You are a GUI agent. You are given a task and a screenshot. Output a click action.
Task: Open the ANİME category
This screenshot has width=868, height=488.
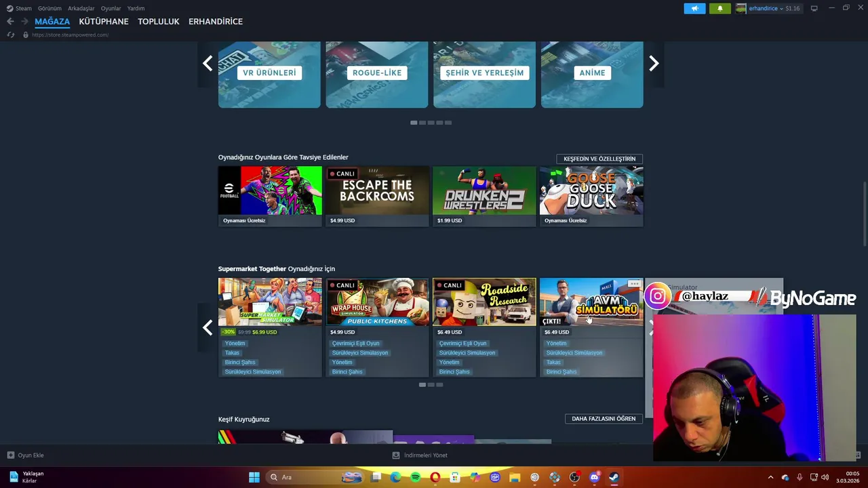click(x=592, y=73)
